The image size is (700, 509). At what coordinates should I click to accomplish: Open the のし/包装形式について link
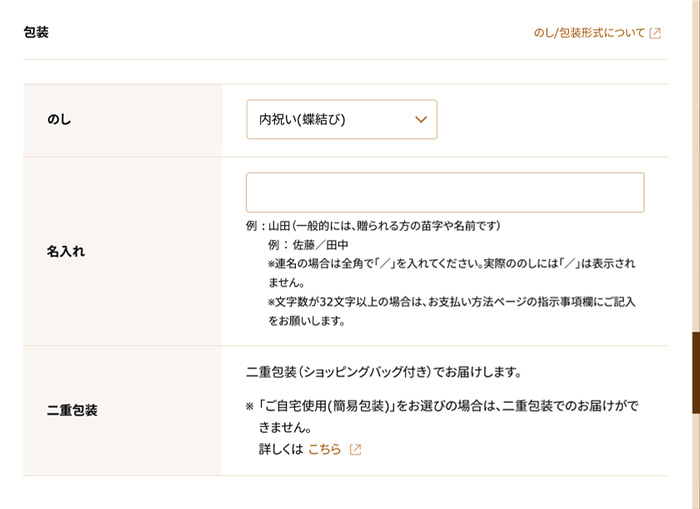pyautogui.click(x=597, y=33)
